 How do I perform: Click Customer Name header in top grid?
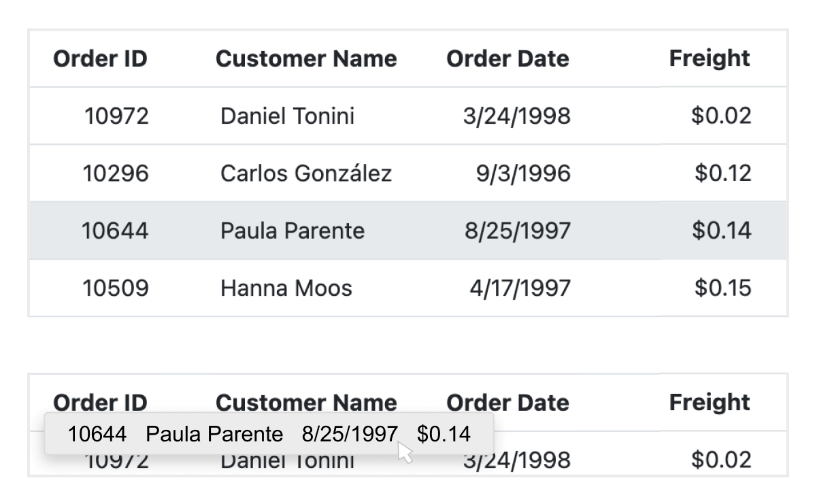point(306,59)
